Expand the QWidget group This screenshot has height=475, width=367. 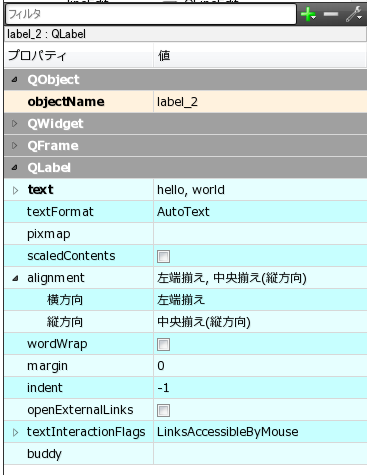[14, 124]
